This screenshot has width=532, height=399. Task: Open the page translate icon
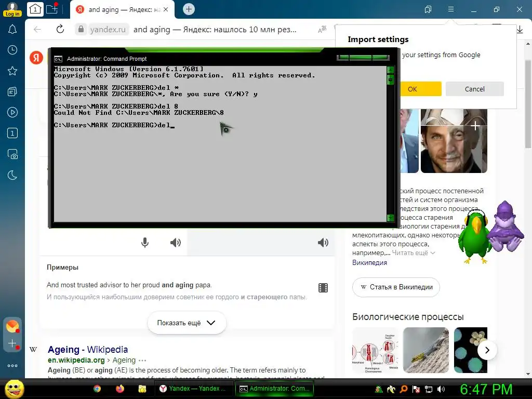pyautogui.click(x=322, y=30)
